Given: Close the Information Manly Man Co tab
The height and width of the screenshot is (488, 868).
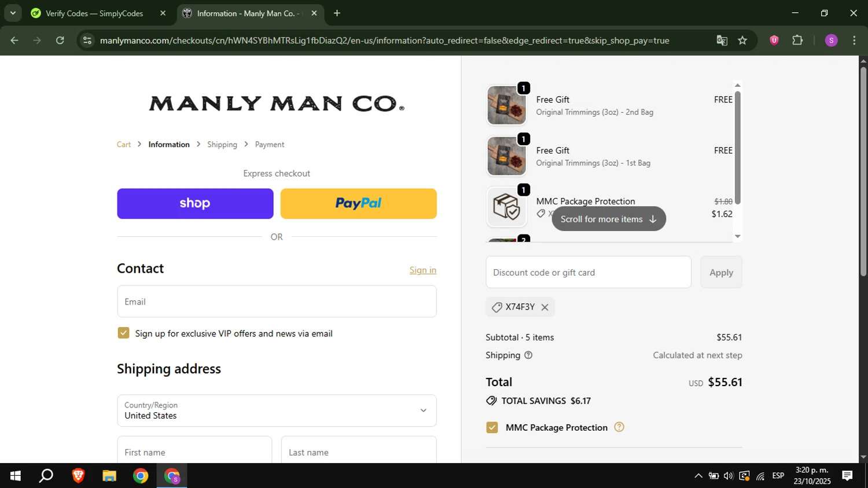Looking at the screenshot, I should (314, 13).
